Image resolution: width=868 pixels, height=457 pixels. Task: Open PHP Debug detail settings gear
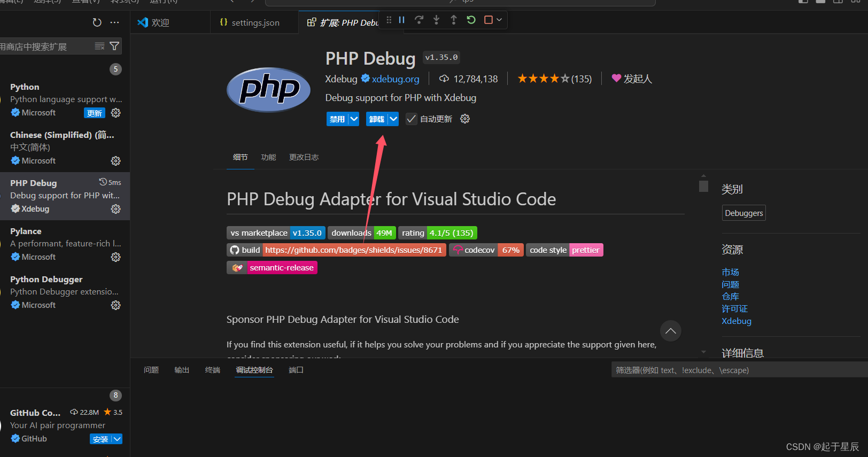pyautogui.click(x=465, y=119)
